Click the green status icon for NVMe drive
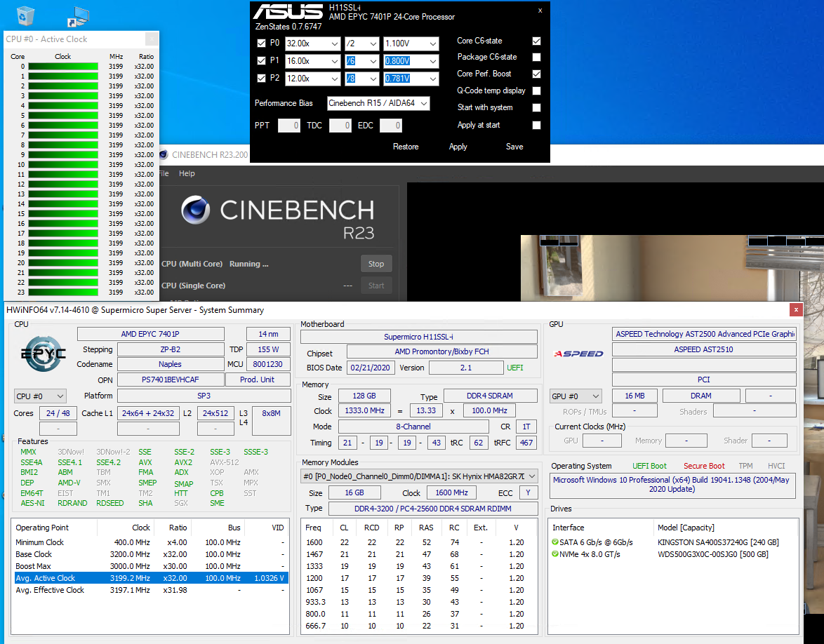Screen dimensions: 824x644 [556, 554]
